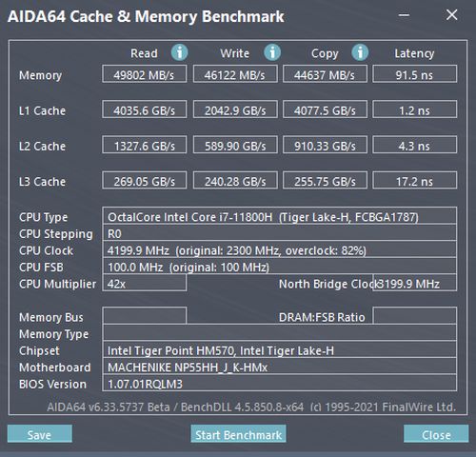
Task: Select the Memory Write 46122 MB/s field
Action: pos(235,74)
